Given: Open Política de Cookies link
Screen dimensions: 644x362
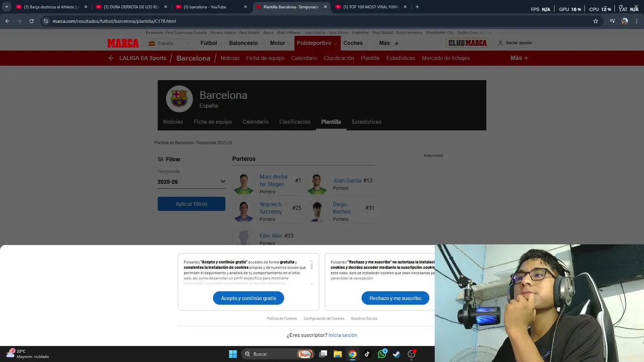Looking at the screenshot, I should (x=282, y=318).
